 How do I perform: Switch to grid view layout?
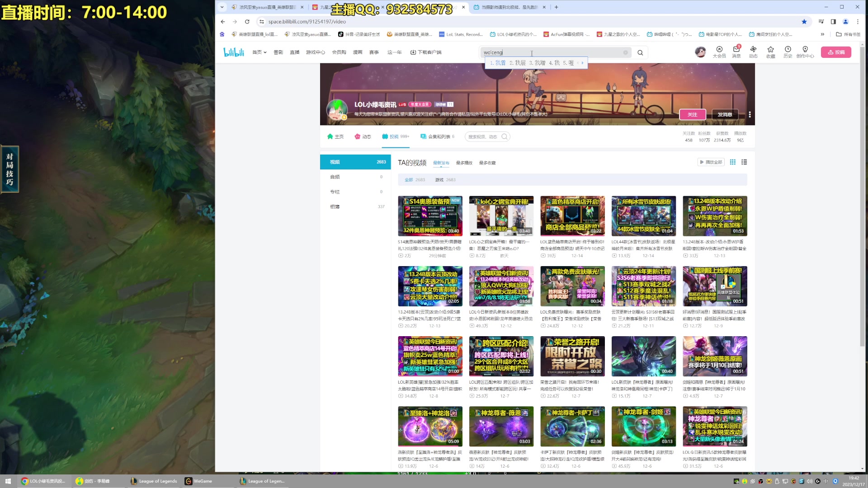[x=732, y=162]
